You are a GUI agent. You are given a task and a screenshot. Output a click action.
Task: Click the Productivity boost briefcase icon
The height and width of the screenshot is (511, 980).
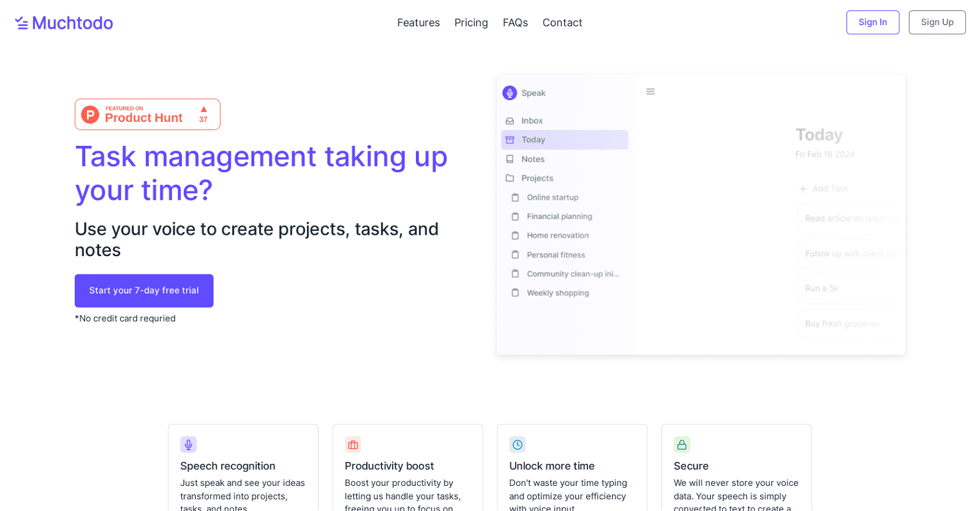pos(353,445)
